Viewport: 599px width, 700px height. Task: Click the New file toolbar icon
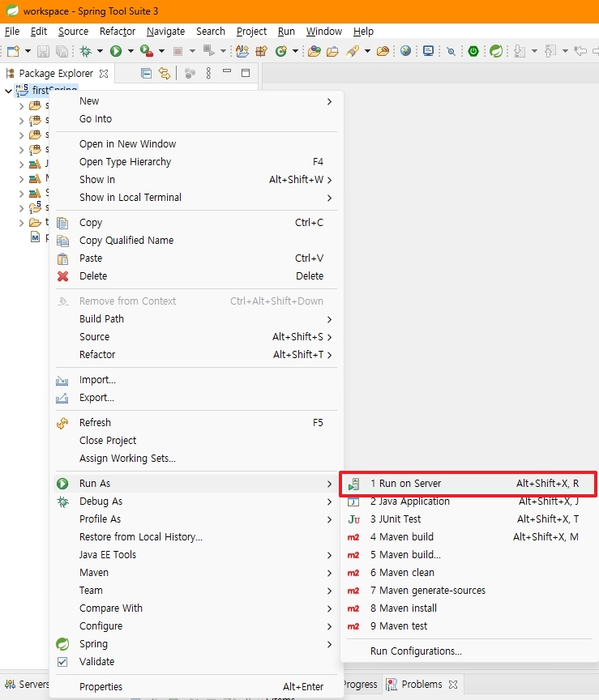13,51
